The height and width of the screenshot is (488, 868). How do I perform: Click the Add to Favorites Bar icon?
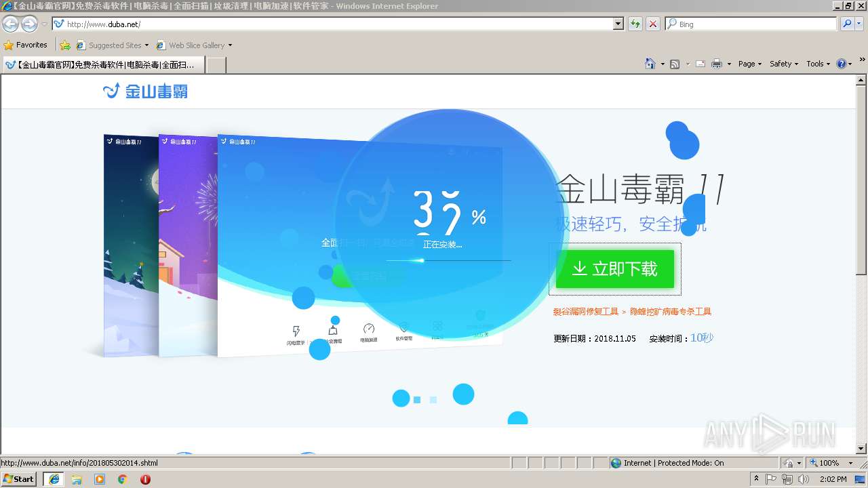65,45
